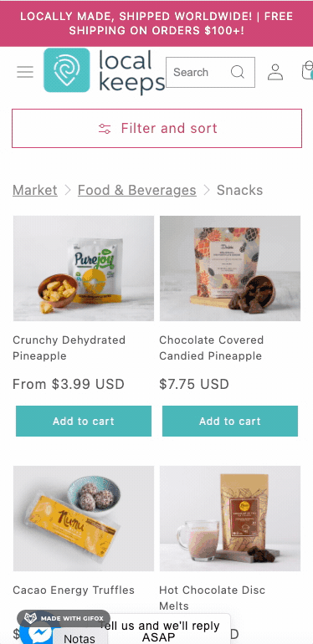Add Crunchy Dehydrated Pineapple to cart
This screenshot has height=644, width=313.
pos(84,421)
